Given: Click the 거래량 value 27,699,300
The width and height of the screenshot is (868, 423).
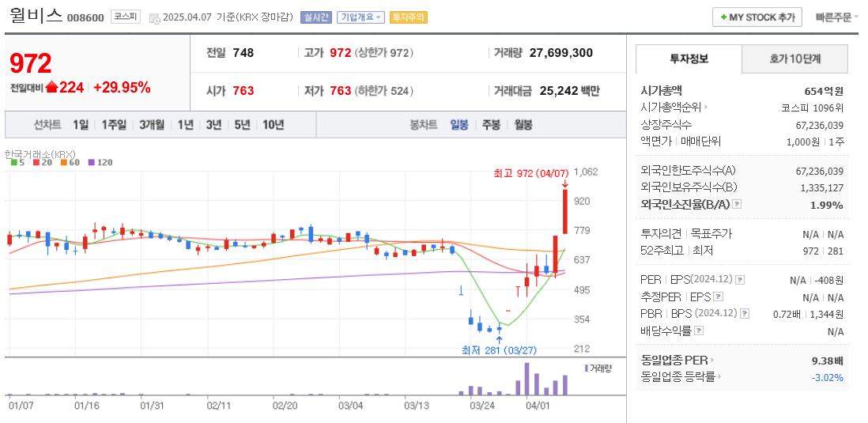Looking at the screenshot, I should pyautogui.click(x=560, y=53).
